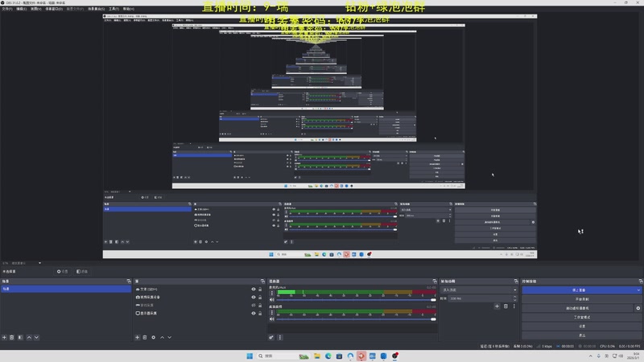Image resolution: width=644 pixels, height=362 pixels.
Task: Mute the Desktop Audio speaker icon
Action: [271, 319]
